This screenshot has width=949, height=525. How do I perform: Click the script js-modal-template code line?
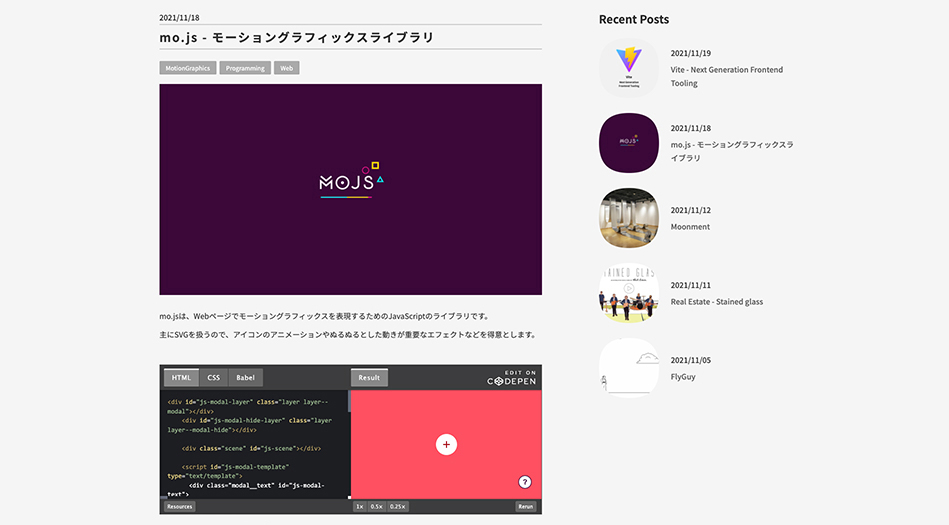click(x=229, y=472)
